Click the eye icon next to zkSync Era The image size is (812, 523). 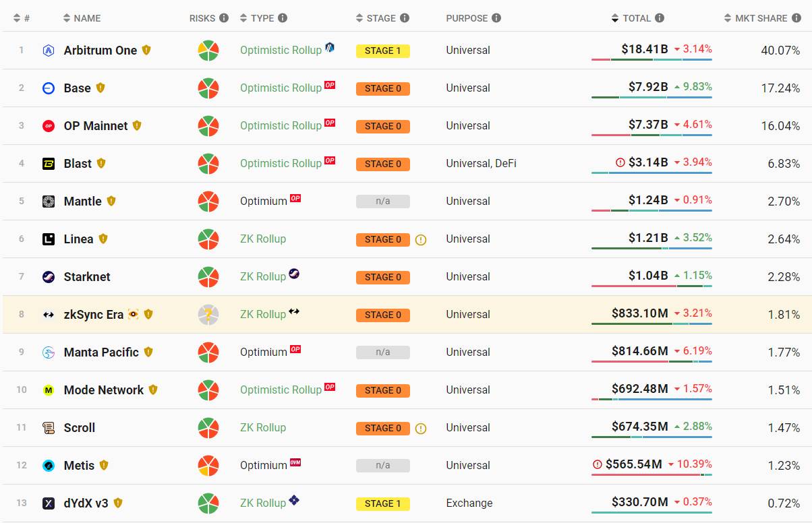point(133,314)
